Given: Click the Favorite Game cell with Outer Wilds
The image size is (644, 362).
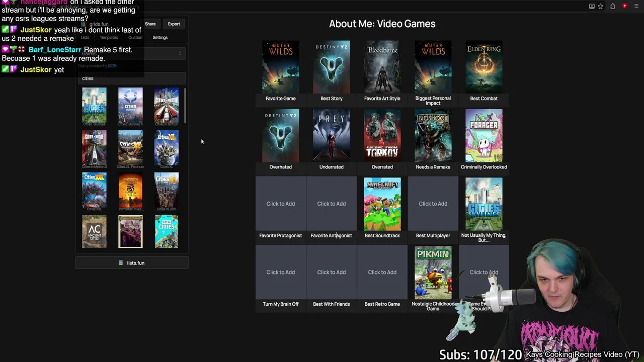Looking at the screenshot, I should (x=281, y=67).
